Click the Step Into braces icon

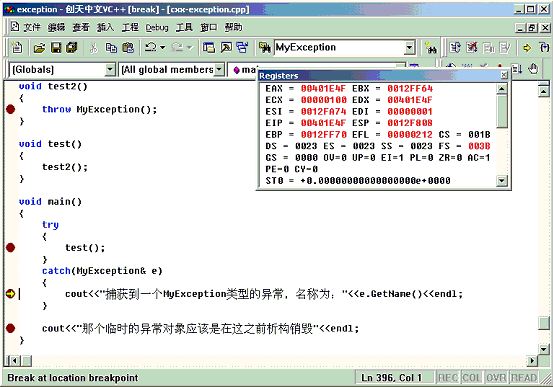point(544,47)
